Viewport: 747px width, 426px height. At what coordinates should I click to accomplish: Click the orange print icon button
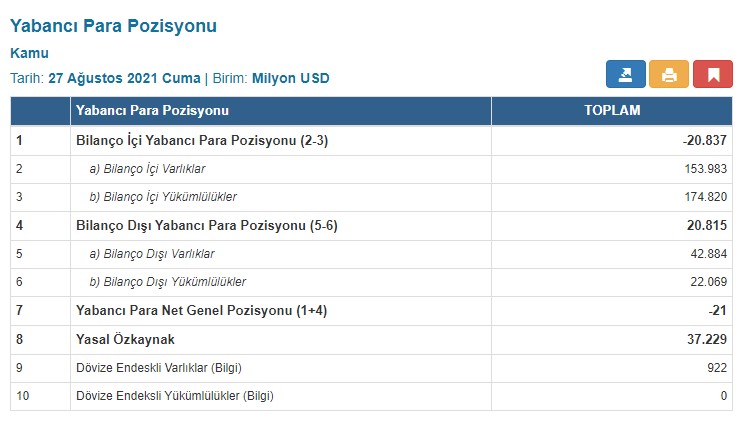(669, 75)
